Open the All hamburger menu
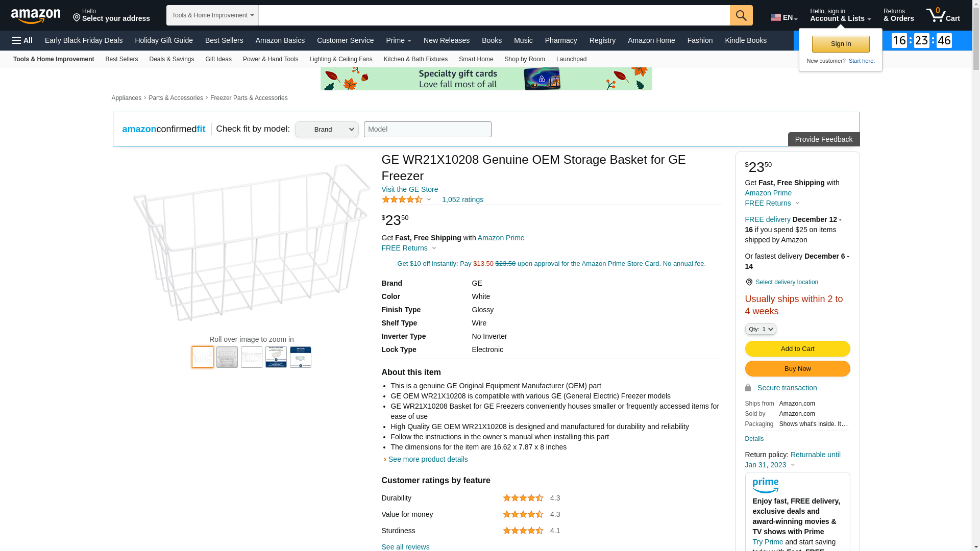 22,40
